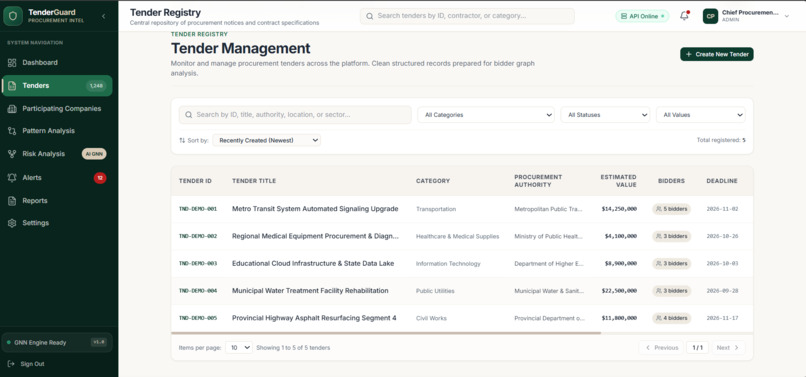
Task: Click the Sign Out arrow icon
Action: pos(11,364)
